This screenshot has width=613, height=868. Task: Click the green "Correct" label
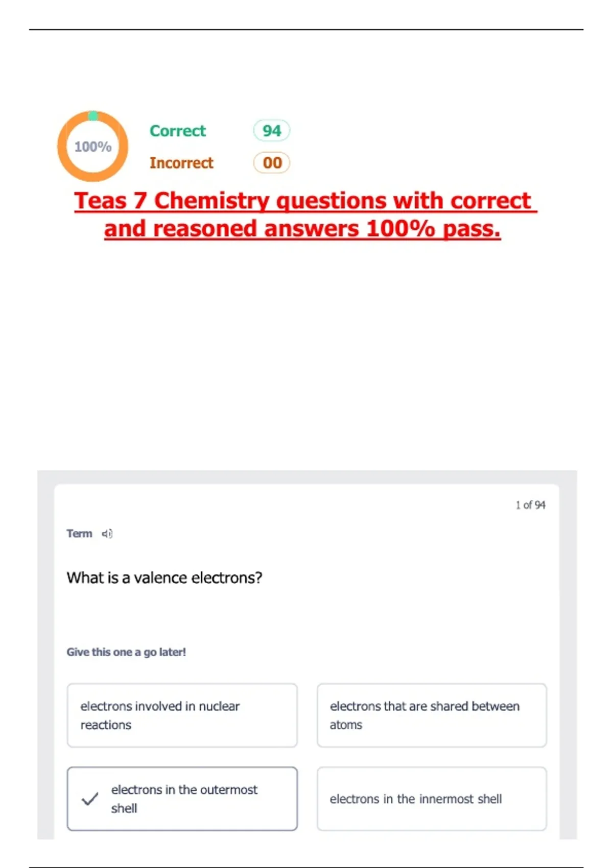(178, 131)
